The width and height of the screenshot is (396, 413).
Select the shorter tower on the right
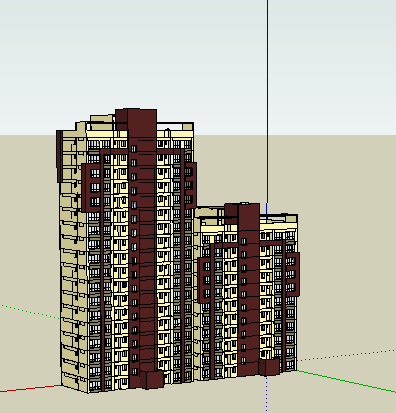(x=247, y=292)
